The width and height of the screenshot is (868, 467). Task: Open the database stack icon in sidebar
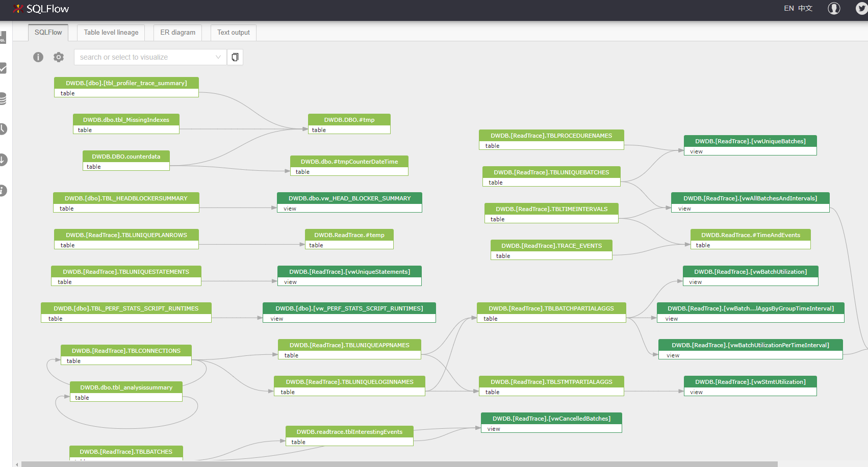pyautogui.click(x=3, y=98)
